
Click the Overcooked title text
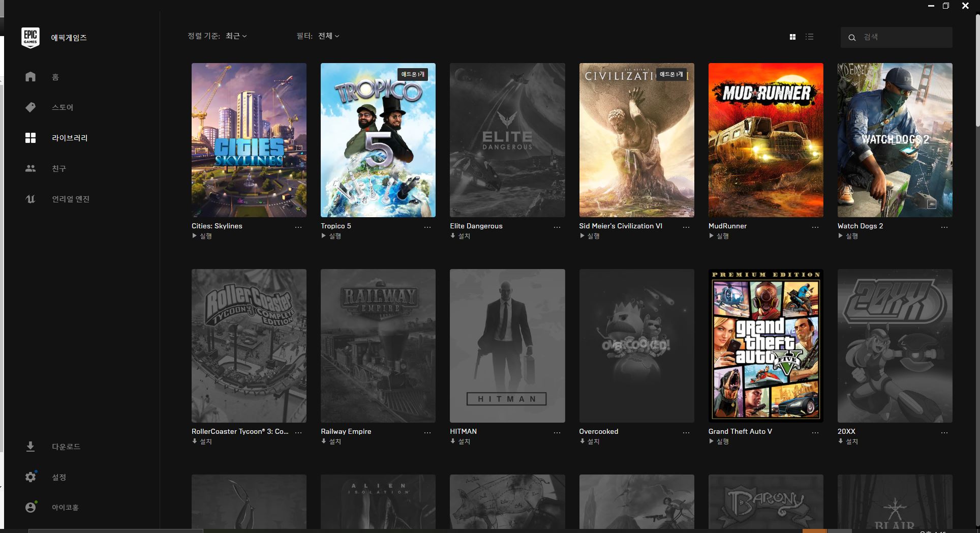point(599,431)
